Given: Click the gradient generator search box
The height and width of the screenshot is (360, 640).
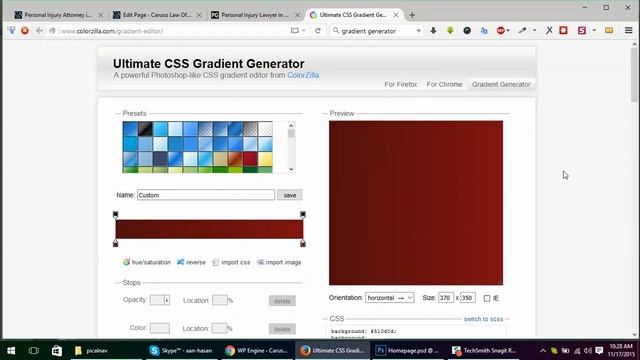Looking at the screenshot, I should [376, 31].
